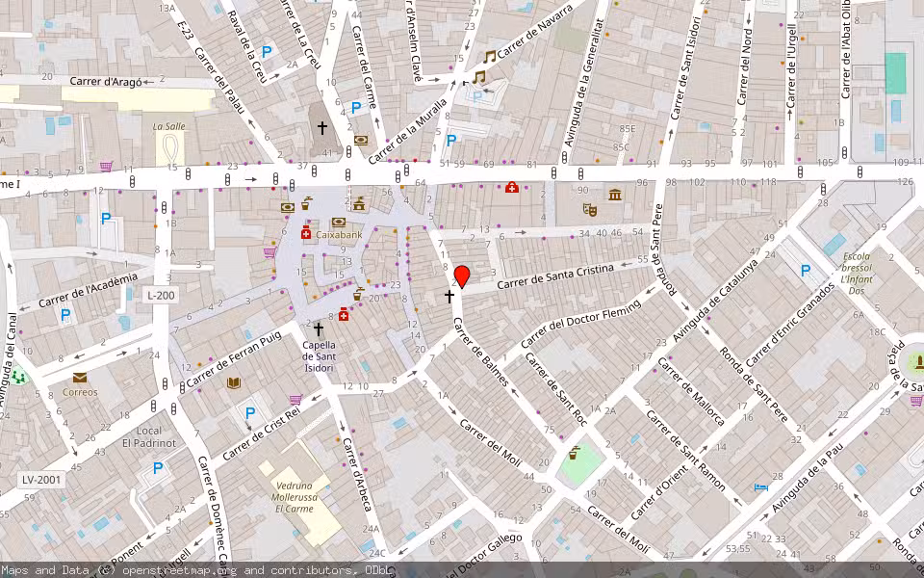Select the Correos post office envelope icon

click(x=80, y=378)
